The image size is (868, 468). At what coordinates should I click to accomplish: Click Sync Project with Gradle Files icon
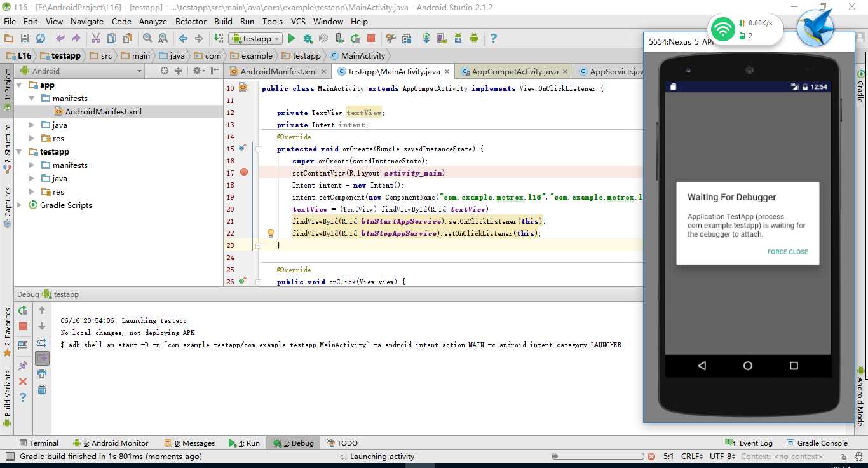(426, 38)
